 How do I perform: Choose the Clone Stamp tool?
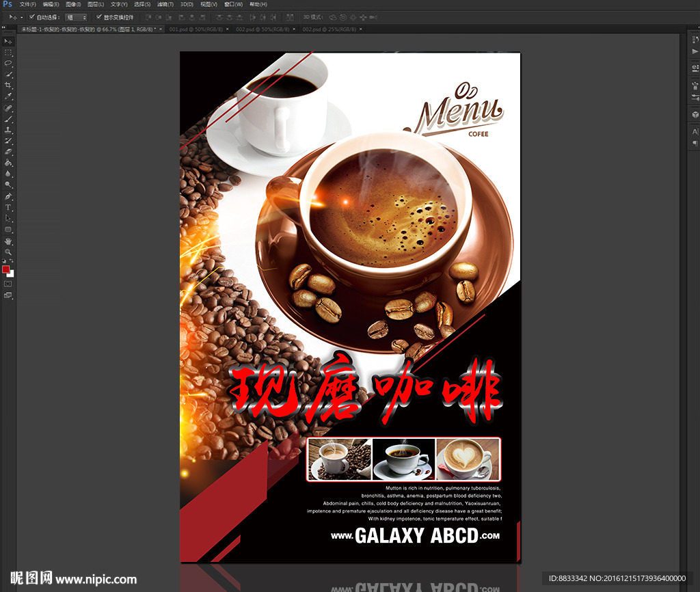click(x=8, y=130)
